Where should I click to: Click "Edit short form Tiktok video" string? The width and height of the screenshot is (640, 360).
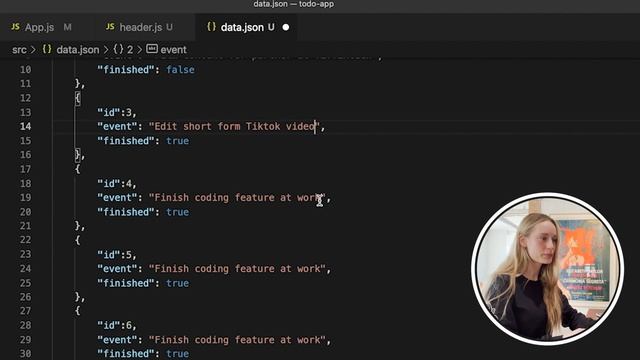tap(234, 127)
